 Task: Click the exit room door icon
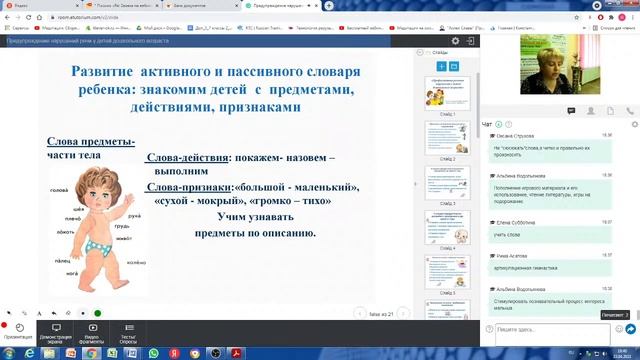point(470,41)
